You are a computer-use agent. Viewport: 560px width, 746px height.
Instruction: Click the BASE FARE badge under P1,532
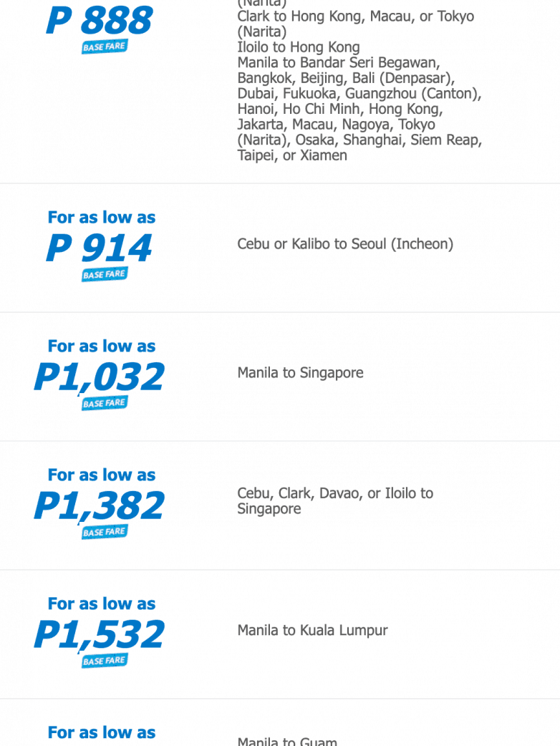pyautogui.click(x=105, y=662)
